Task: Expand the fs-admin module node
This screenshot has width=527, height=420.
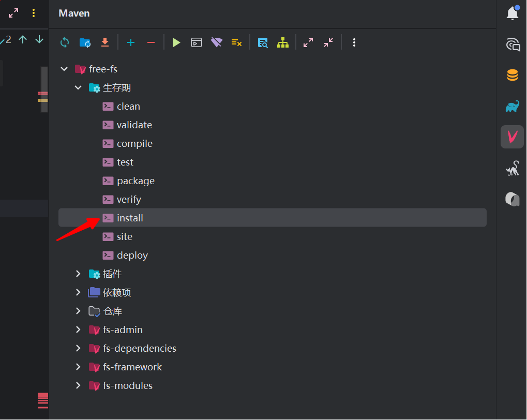Action: (x=78, y=329)
